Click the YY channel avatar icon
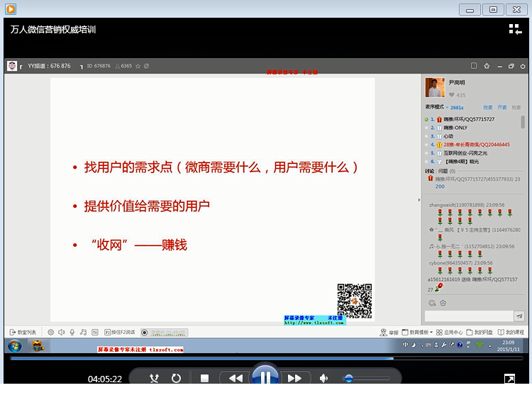The width and height of the screenshot is (532, 400). (x=12, y=66)
